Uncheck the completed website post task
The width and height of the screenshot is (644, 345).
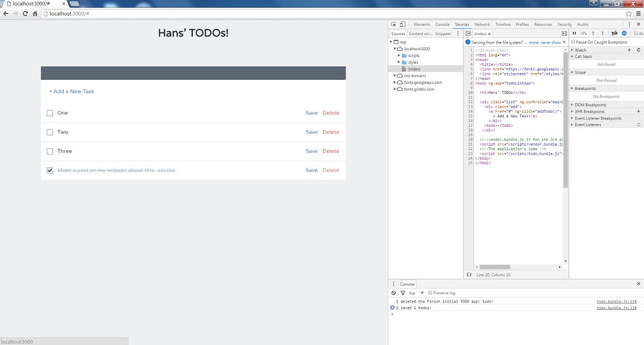50,170
